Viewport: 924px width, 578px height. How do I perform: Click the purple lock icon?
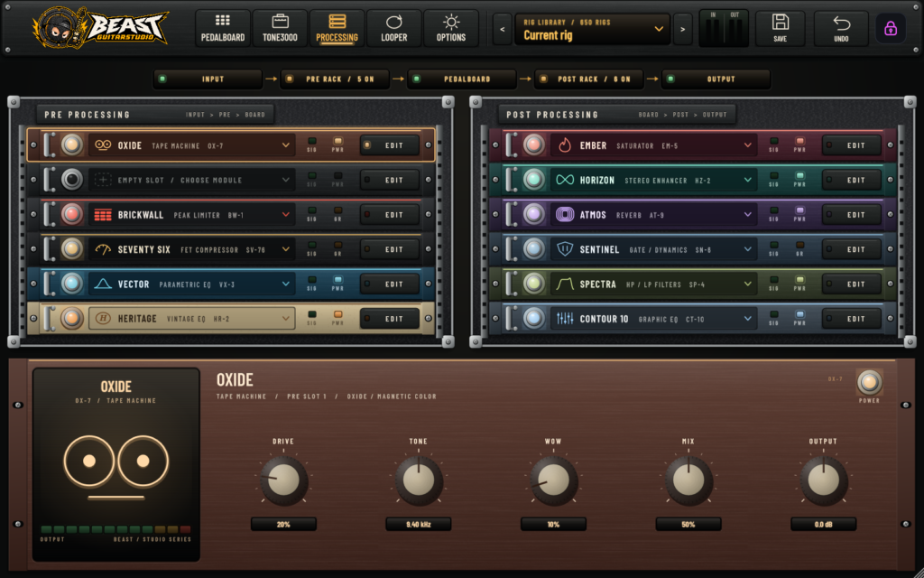(x=891, y=28)
